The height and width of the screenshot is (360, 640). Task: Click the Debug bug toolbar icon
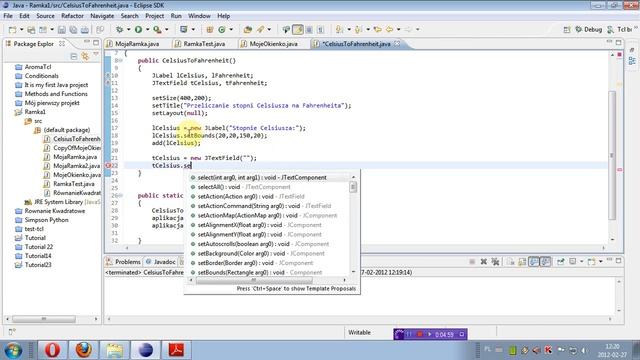pos(120,29)
